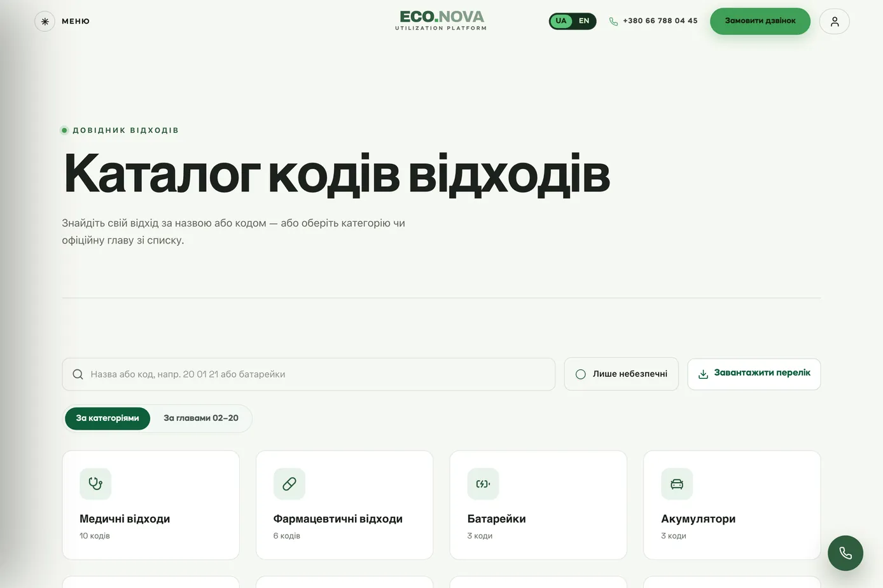
Task: Open the menu asterisk icon
Action: tap(45, 21)
